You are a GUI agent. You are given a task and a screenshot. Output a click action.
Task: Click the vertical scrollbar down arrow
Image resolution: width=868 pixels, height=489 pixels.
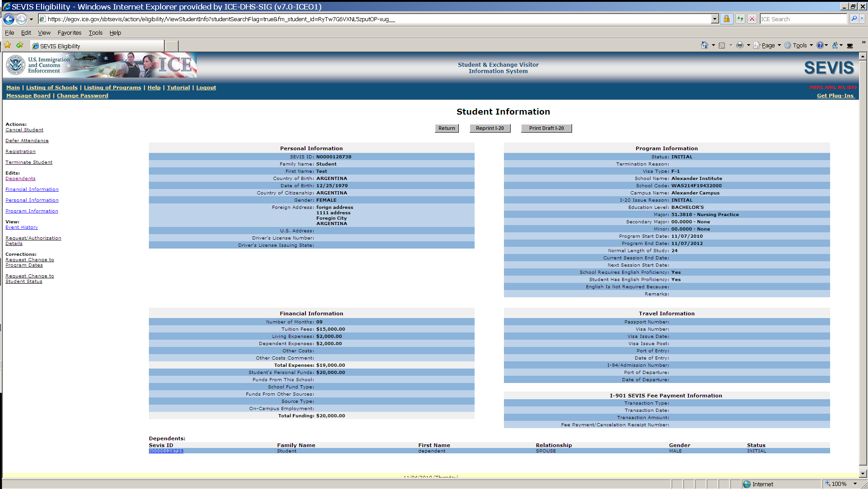(863, 474)
